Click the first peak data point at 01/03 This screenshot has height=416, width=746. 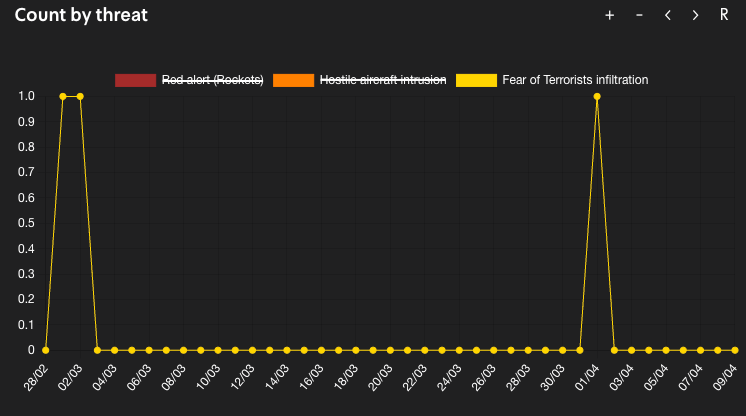63,97
